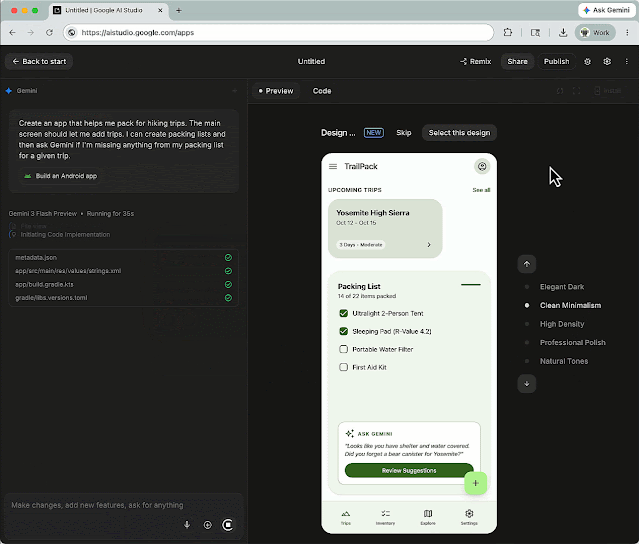The width and height of the screenshot is (639, 544).
Task: Click the Remix button
Action: 476,62
